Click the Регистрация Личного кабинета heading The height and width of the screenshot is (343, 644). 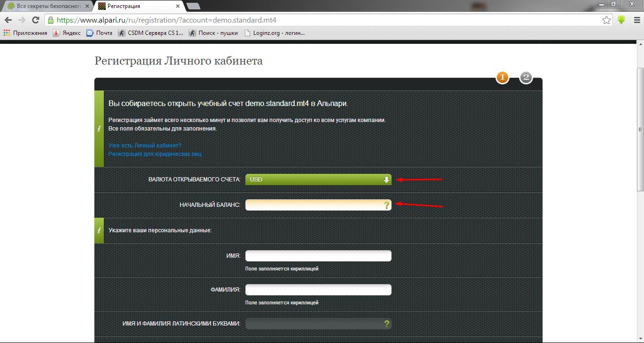[x=179, y=61]
